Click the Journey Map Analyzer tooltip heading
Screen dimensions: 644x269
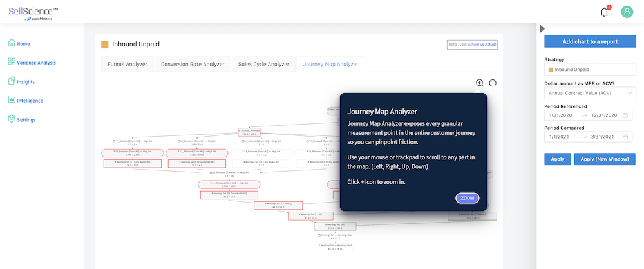(383, 112)
